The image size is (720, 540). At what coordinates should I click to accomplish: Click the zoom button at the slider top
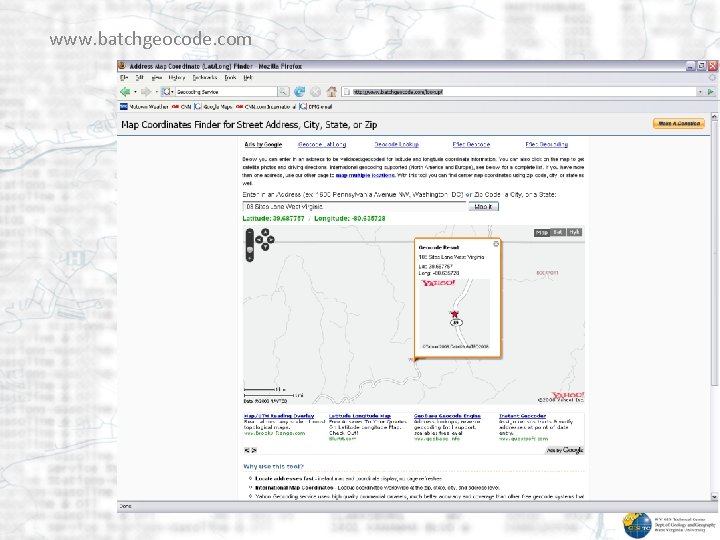tap(250, 231)
